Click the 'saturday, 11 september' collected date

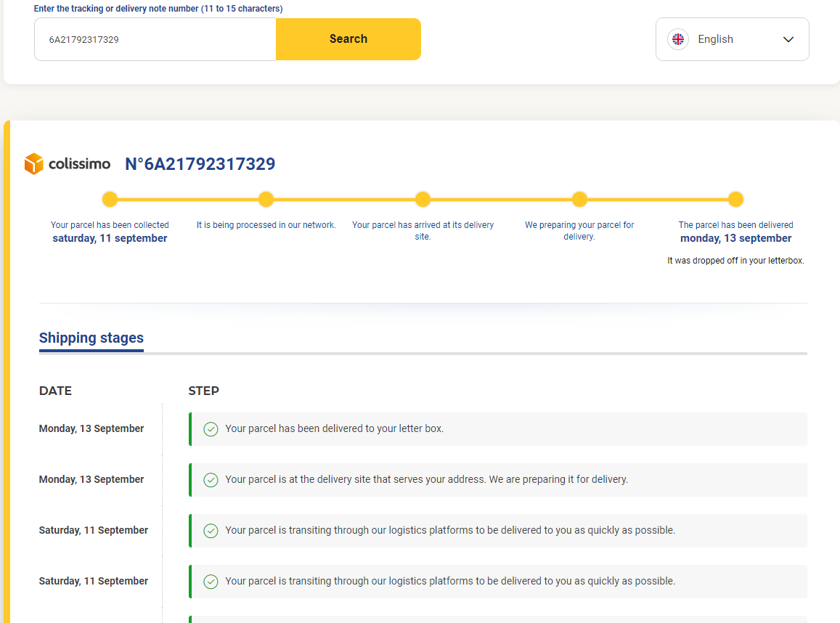pos(110,238)
